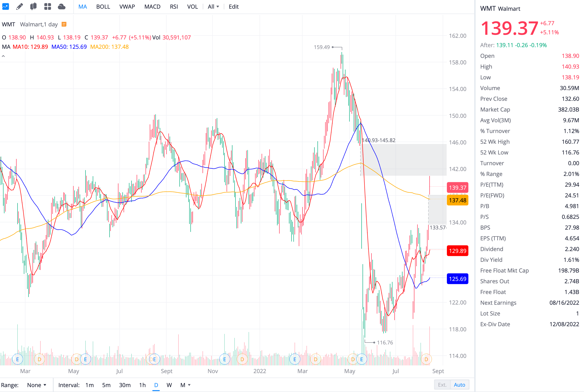
Task: Enable the Ext. trading hours option
Action: coord(442,385)
